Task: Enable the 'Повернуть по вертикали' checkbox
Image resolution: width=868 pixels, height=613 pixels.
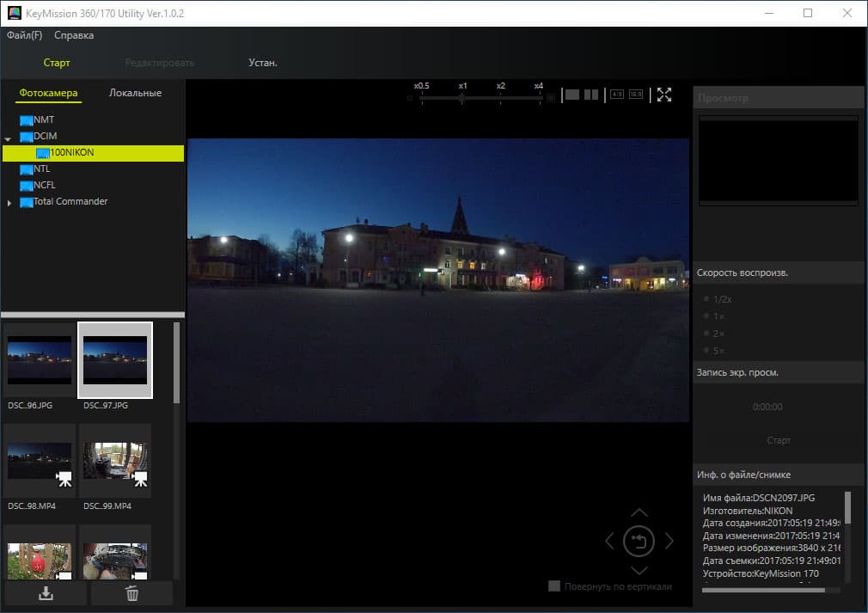Action: point(554,586)
